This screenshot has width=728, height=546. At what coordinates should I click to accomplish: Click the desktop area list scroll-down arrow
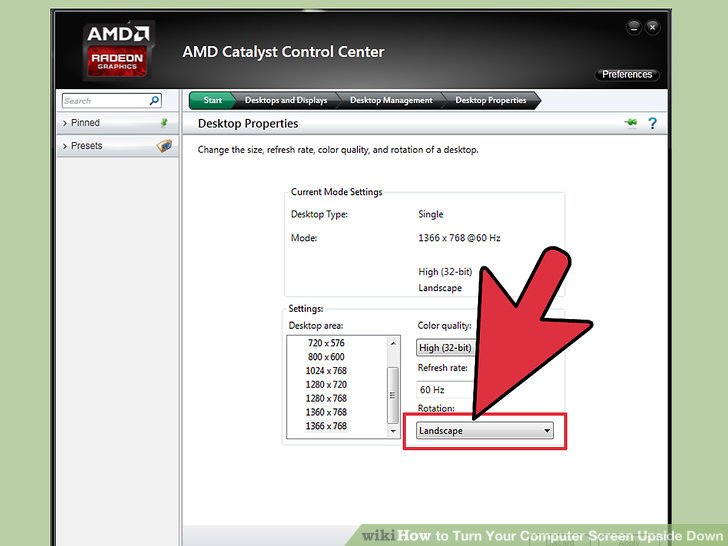click(x=393, y=431)
